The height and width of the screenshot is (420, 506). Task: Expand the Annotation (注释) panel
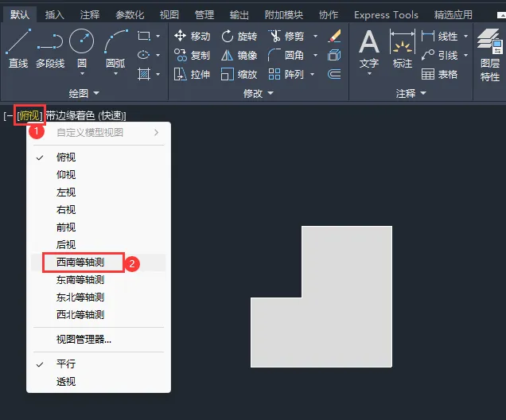point(411,94)
